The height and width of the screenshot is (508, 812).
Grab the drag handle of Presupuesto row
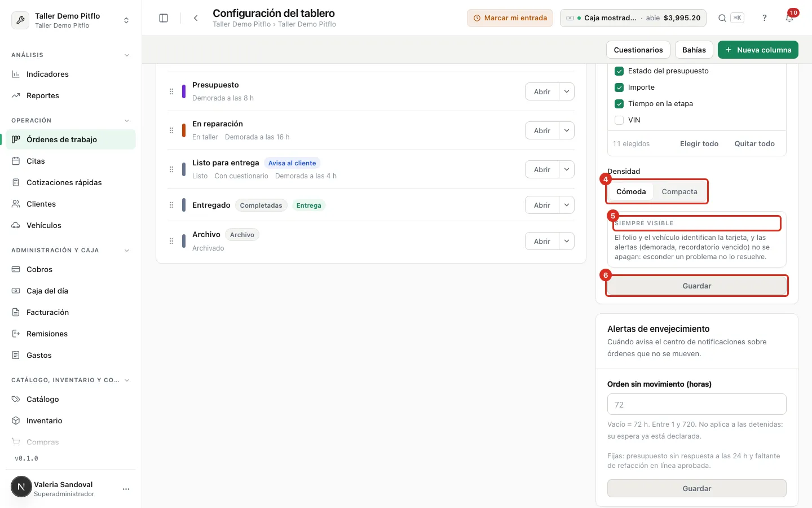point(171,91)
